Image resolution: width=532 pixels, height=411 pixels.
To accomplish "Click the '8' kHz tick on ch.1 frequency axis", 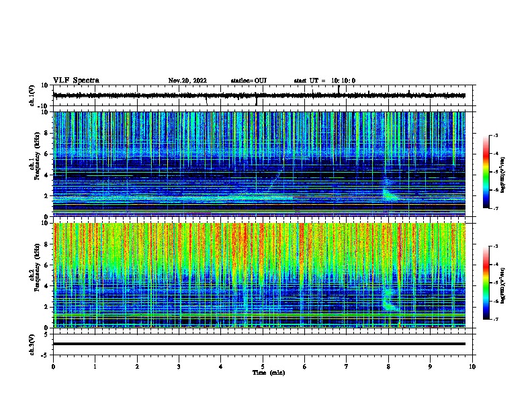I will 46,133.
